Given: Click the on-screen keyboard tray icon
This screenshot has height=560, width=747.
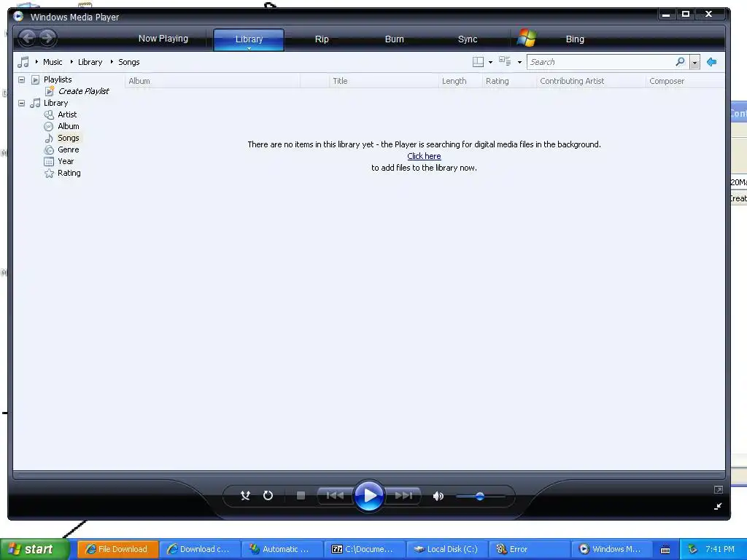Looking at the screenshot, I should (665, 550).
